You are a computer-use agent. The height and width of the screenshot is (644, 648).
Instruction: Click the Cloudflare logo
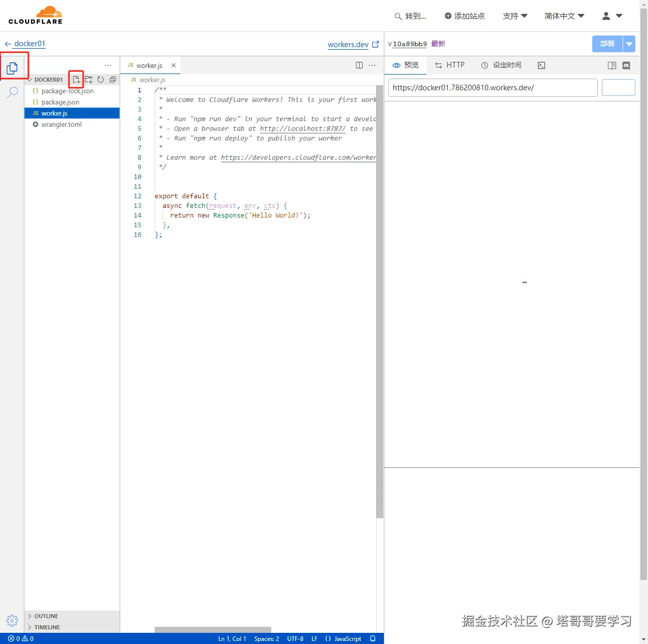pos(35,15)
